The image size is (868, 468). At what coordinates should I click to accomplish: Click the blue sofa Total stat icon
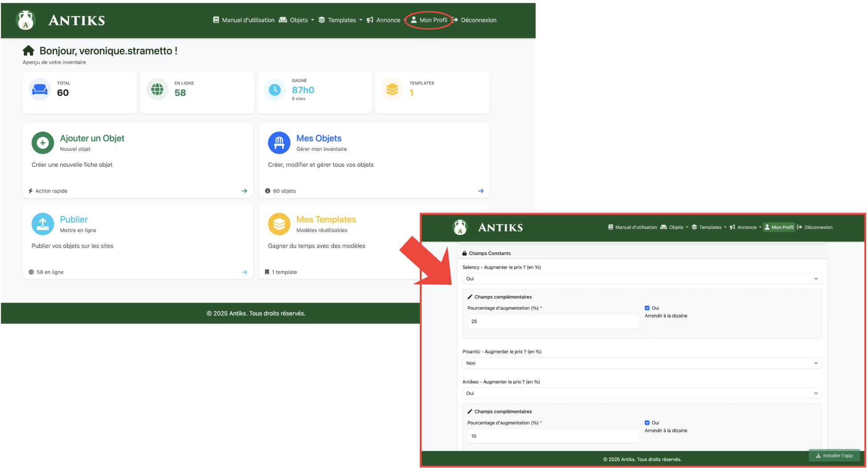click(x=40, y=89)
